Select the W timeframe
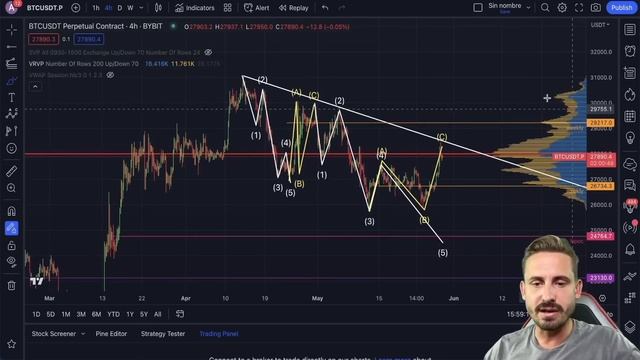Image resolution: width=640 pixels, height=360 pixels. point(130,8)
